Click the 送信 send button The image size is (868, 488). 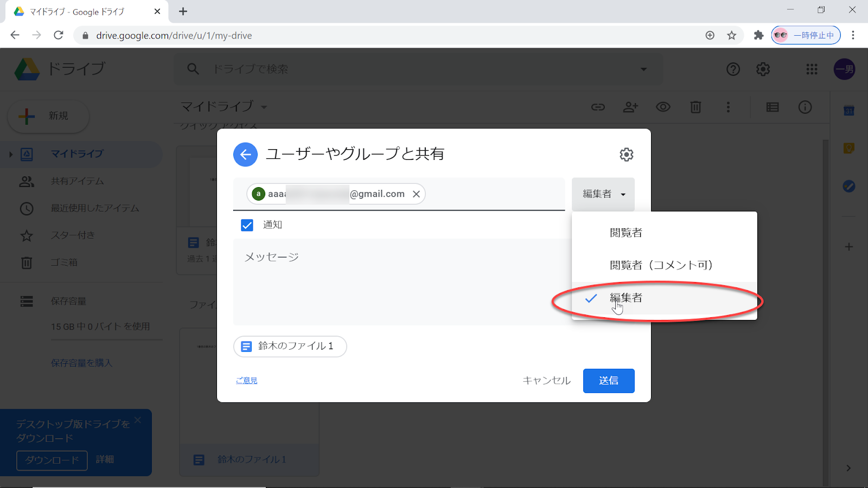tap(609, 381)
